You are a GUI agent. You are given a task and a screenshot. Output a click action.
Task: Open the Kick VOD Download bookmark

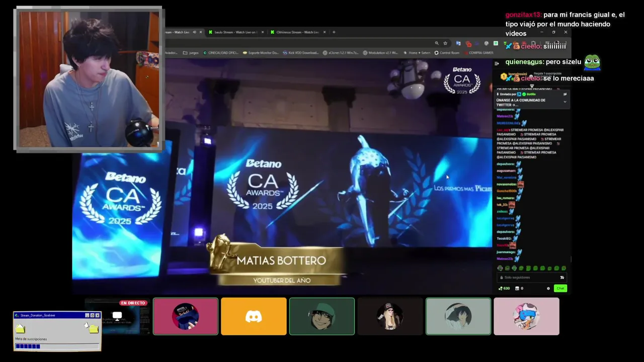[300, 53]
